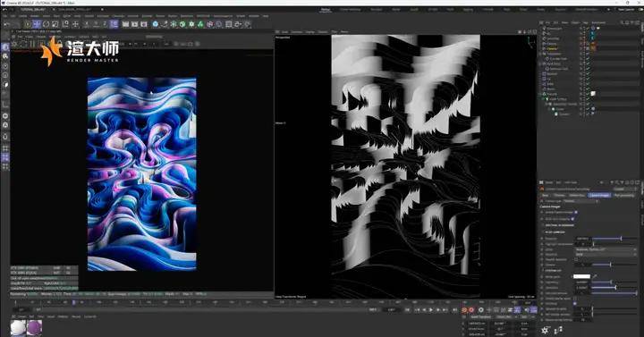Select the Live Selection tool icon
644x337 pixels.
pyautogui.click(x=28, y=24)
